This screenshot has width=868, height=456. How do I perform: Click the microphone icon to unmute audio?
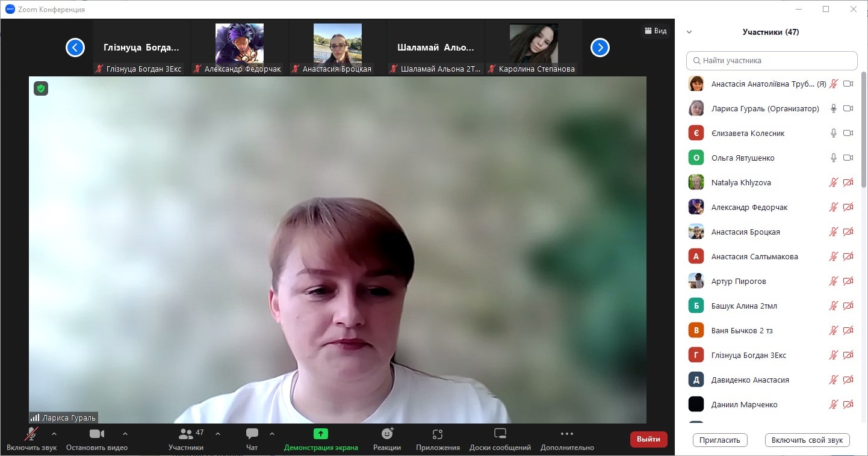coord(31,434)
